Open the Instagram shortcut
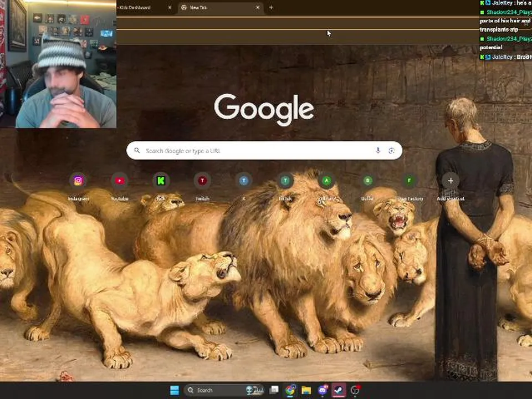Viewport: 532px width, 399px height. (x=78, y=181)
